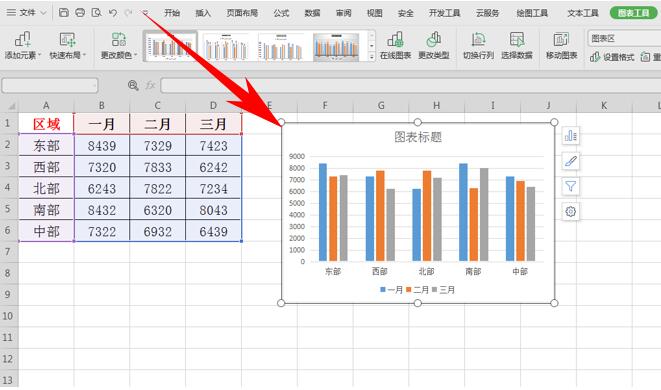
Task: Click cell with value 7833
Action: click(158, 167)
